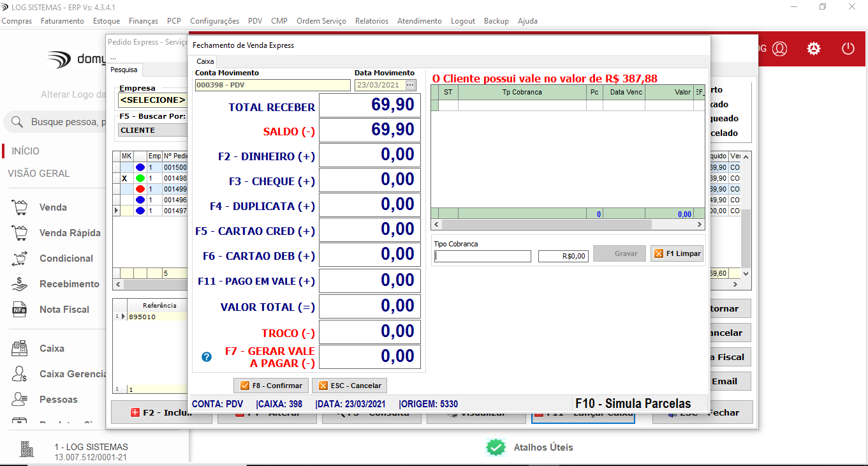Click the blue status dot of order 001500
This screenshot has height=466, width=868.
tap(140, 167)
